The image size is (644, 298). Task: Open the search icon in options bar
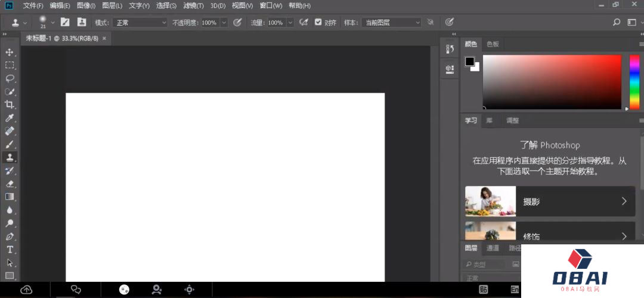[x=617, y=22]
